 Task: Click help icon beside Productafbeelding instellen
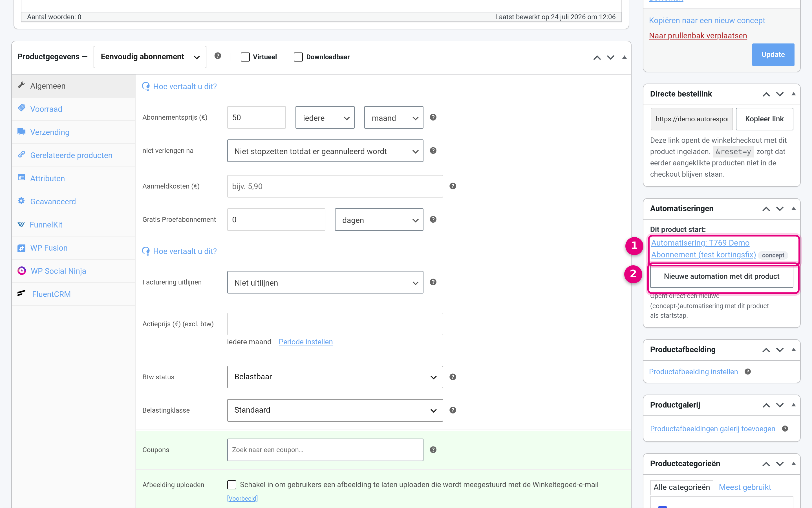(748, 372)
